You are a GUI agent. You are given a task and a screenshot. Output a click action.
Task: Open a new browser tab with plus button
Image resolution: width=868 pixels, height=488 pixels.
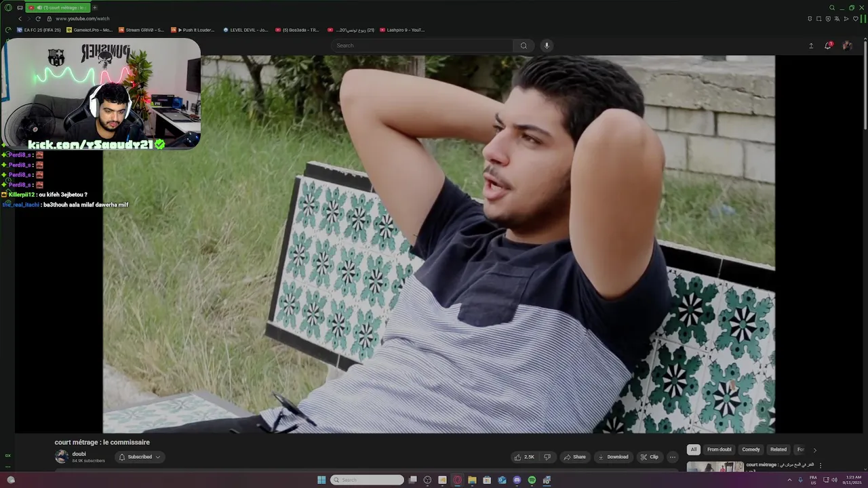[94, 7]
